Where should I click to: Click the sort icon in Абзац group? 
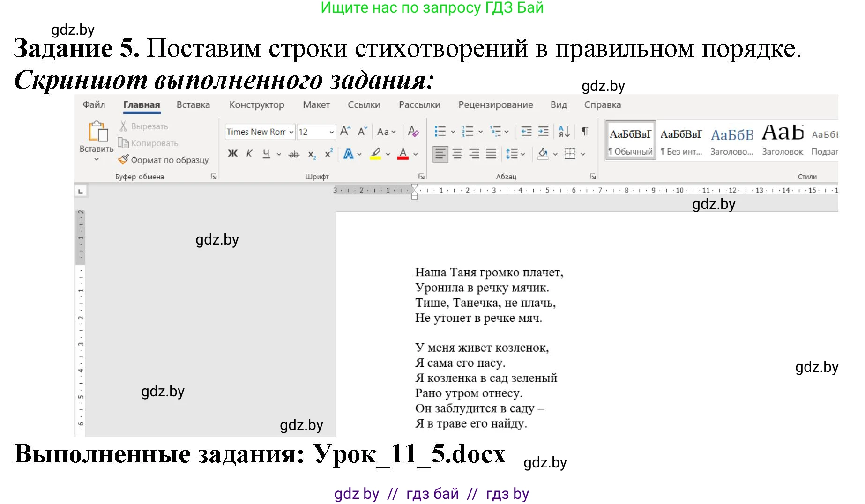(564, 132)
